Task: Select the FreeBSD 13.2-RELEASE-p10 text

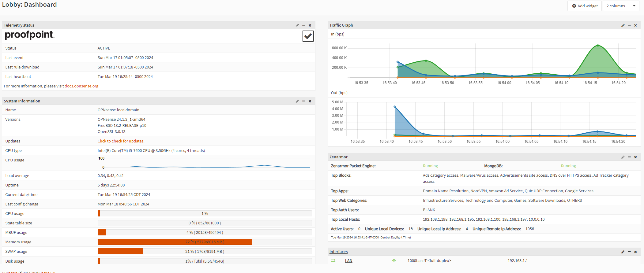Action: (122, 126)
